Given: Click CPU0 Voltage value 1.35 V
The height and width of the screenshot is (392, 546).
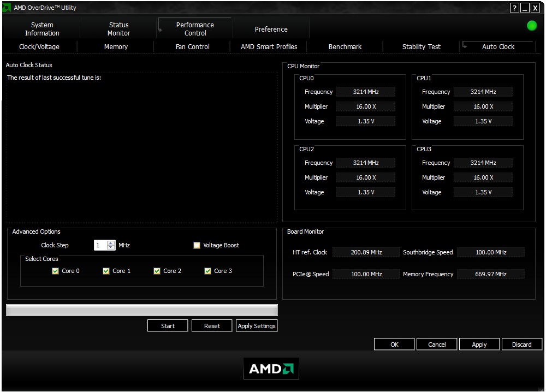Looking at the screenshot, I should (x=366, y=121).
